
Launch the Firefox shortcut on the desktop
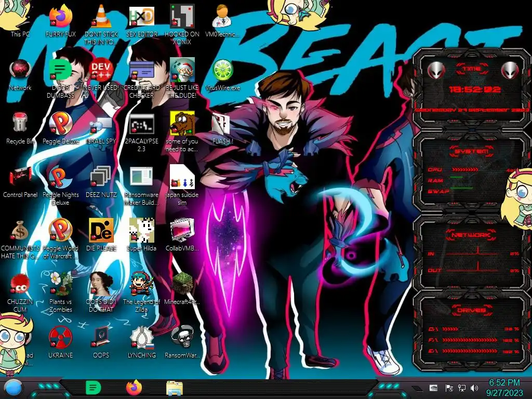point(60,20)
